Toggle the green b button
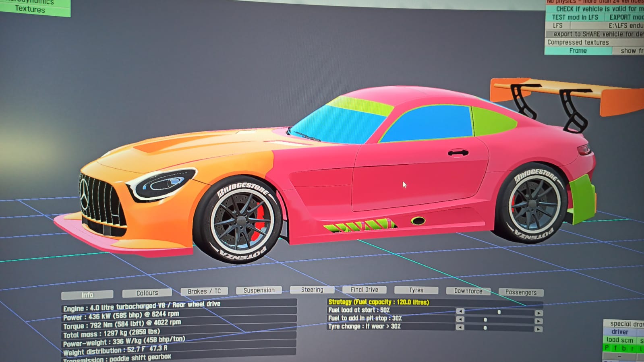This screenshot has width=644, height=362. 624,348
